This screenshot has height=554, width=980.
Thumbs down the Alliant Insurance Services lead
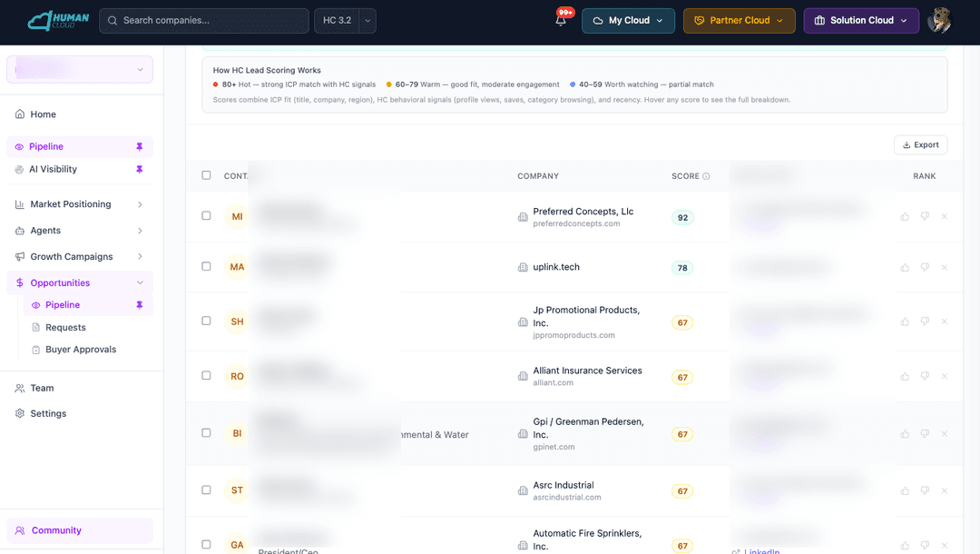coord(925,376)
